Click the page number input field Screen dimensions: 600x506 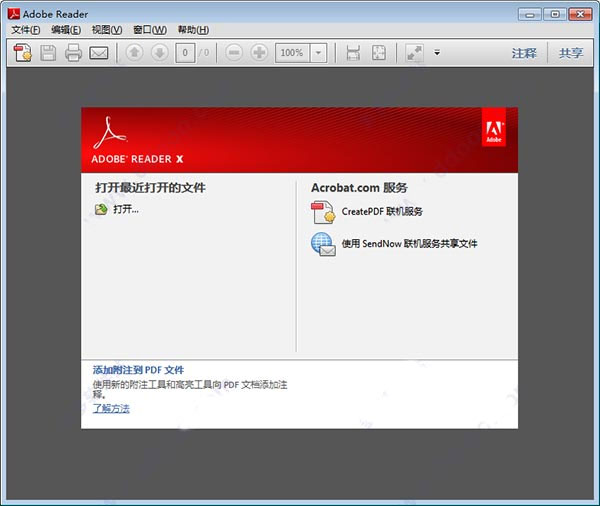(x=185, y=53)
